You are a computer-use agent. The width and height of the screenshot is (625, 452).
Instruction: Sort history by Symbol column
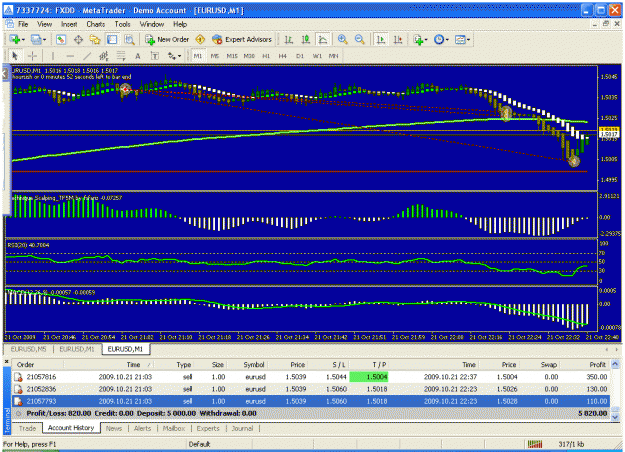pyautogui.click(x=248, y=365)
